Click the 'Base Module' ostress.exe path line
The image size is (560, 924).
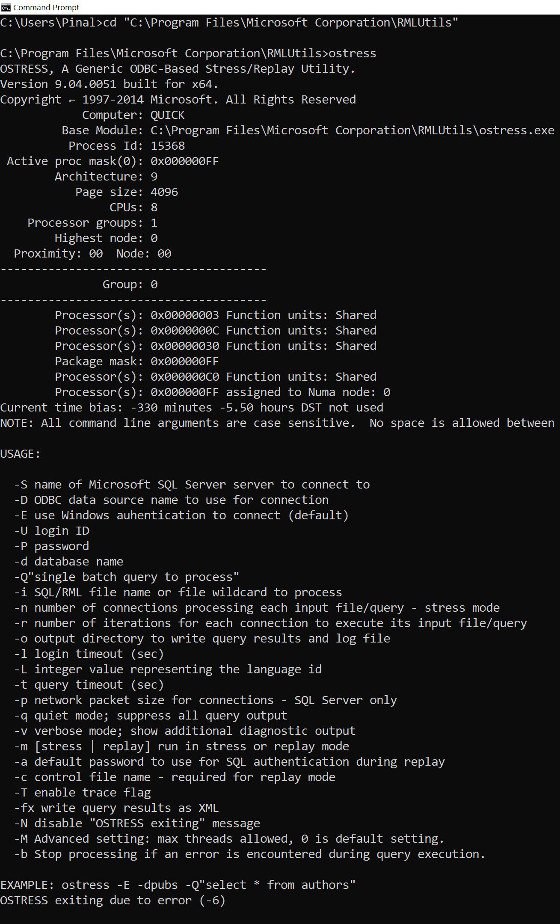(308, 130)
